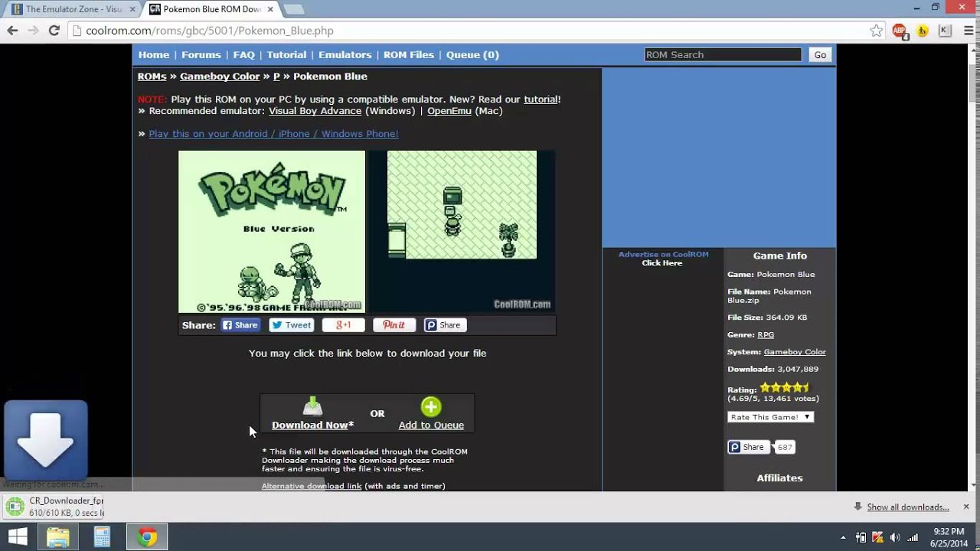Click the ROM Search input field

[x=723, y=55]
